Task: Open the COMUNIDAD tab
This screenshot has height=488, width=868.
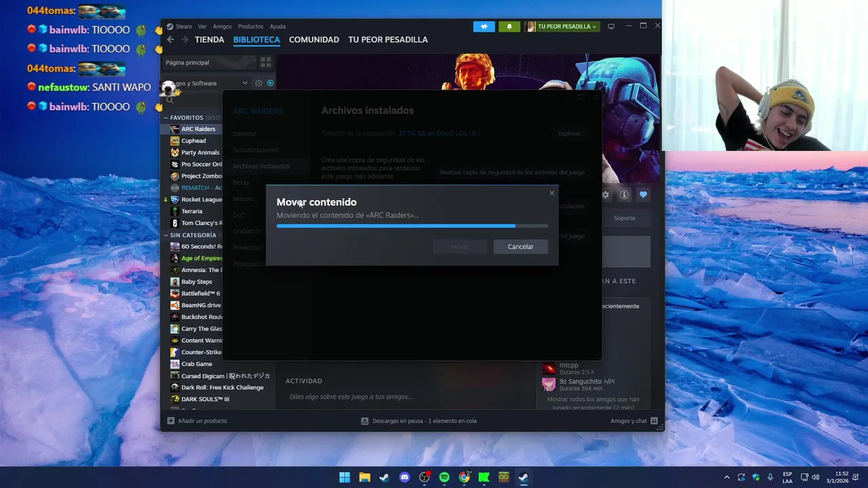Action: point(314,40)
